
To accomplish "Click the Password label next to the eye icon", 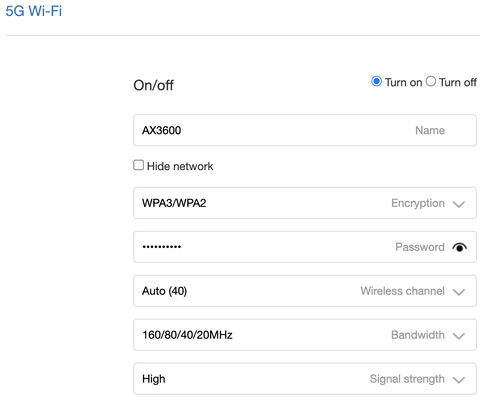I will click(420, 247).
